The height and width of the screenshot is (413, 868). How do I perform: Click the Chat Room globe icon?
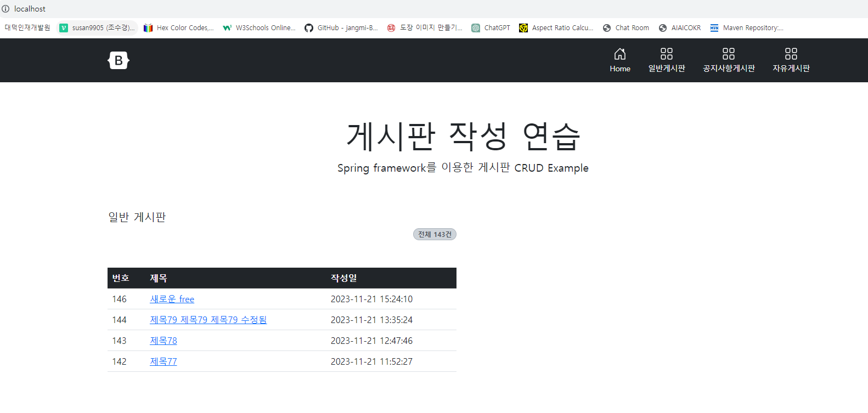[x=607, y=28]
